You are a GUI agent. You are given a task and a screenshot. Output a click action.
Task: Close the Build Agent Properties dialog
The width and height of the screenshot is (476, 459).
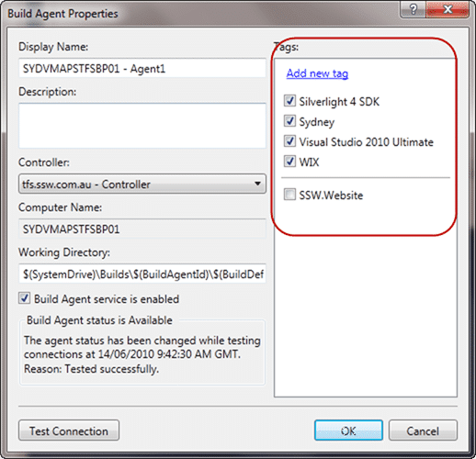[x=448, y=9]
